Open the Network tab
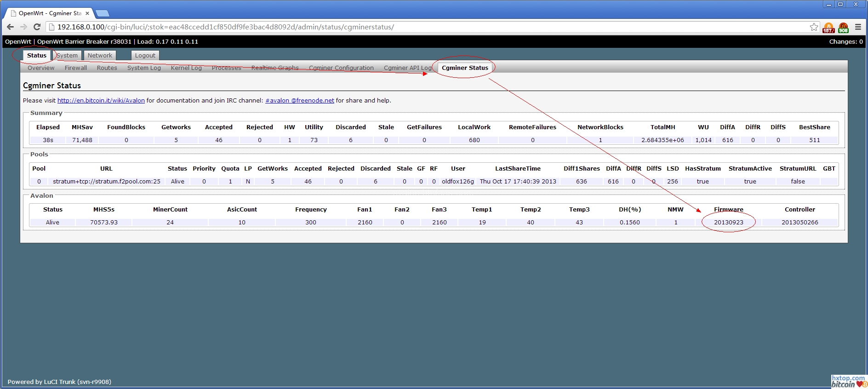The image size is (868, 389). click(x=100, y=56)
